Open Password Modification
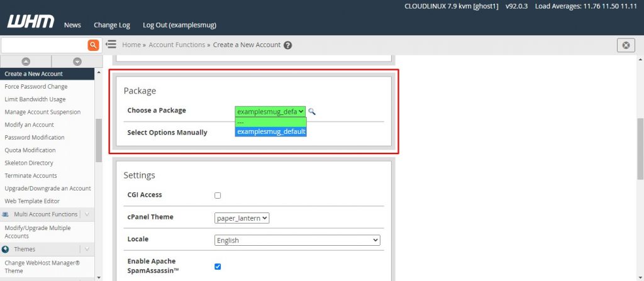 (35, 138)
